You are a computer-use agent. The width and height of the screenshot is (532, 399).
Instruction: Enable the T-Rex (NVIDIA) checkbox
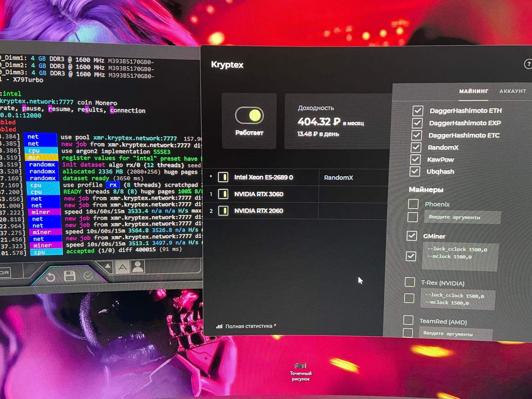tap(410, 282)
